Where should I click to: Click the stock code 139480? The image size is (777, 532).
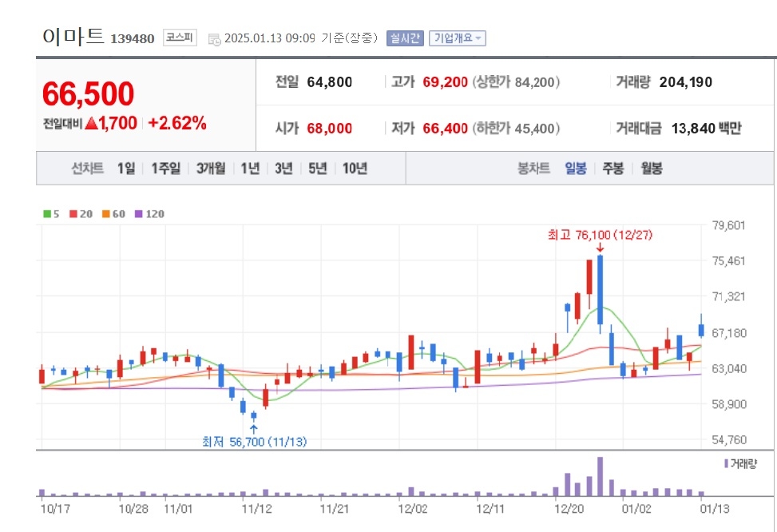[x=133, y=38]
